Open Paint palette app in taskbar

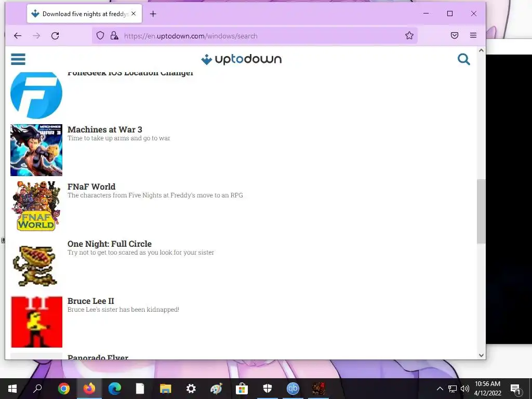[x=216, y=389]
